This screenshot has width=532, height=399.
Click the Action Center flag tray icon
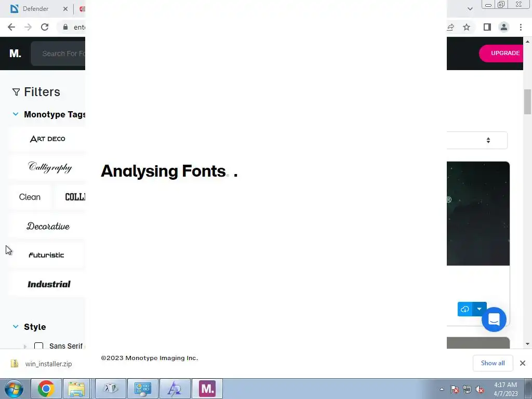tap(455, 389)
